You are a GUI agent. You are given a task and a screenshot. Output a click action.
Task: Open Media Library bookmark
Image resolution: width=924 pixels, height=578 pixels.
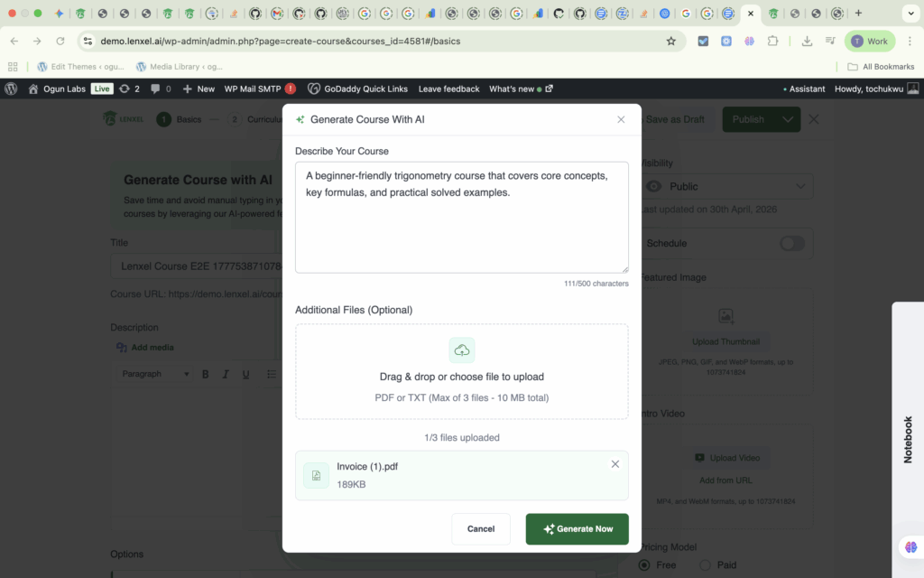point(180,67)
